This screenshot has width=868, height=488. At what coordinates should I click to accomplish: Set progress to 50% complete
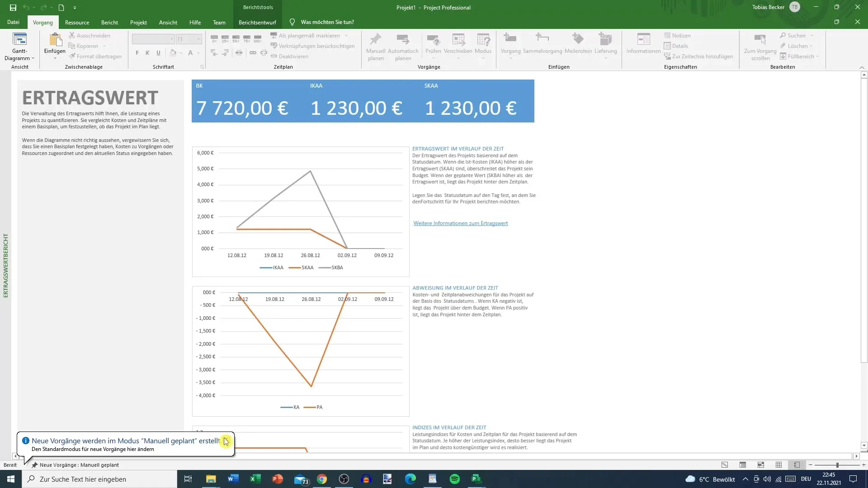point(236,38)
